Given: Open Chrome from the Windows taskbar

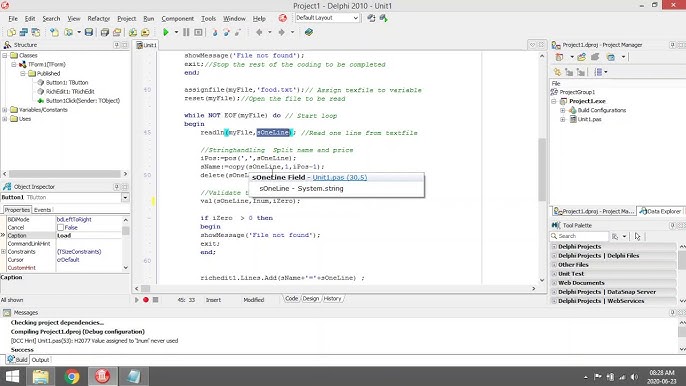Looking at the screenshot, I should click(72, 376).
